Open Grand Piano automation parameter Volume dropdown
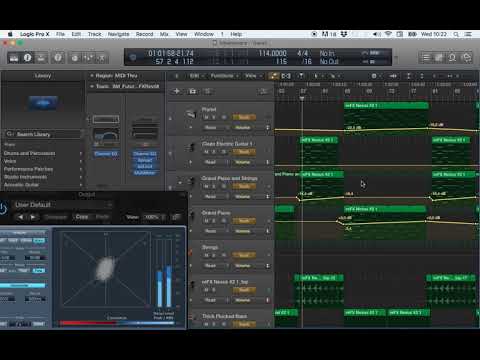Screen dimensions: 480x360 coord(251,231)
